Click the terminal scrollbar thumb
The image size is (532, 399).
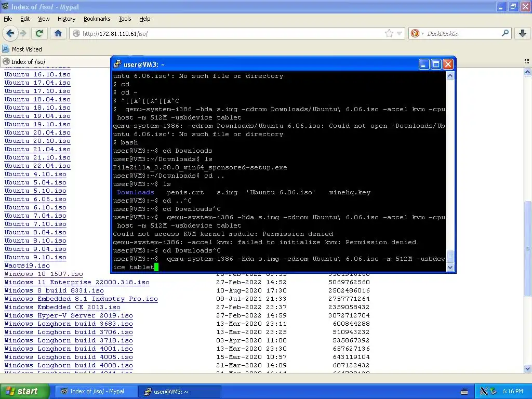[x=450, y=257]
